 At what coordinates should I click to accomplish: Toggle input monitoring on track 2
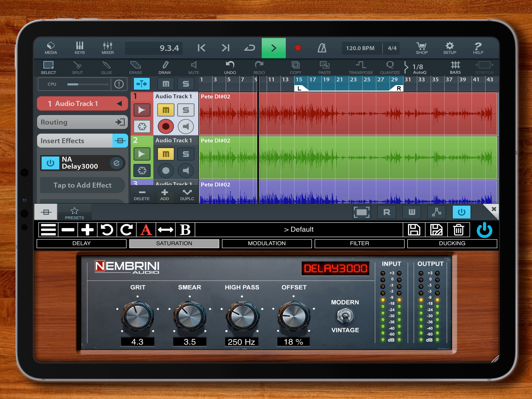coord(186,171)
